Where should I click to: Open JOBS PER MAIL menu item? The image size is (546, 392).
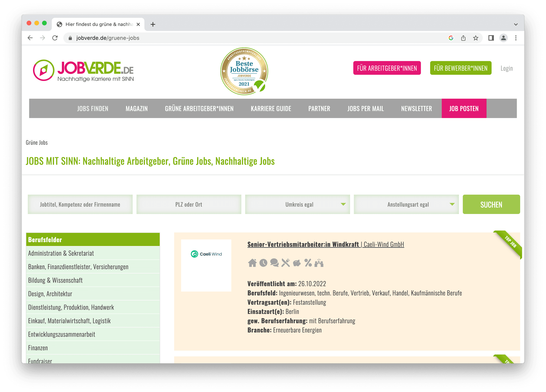point(366,108)
